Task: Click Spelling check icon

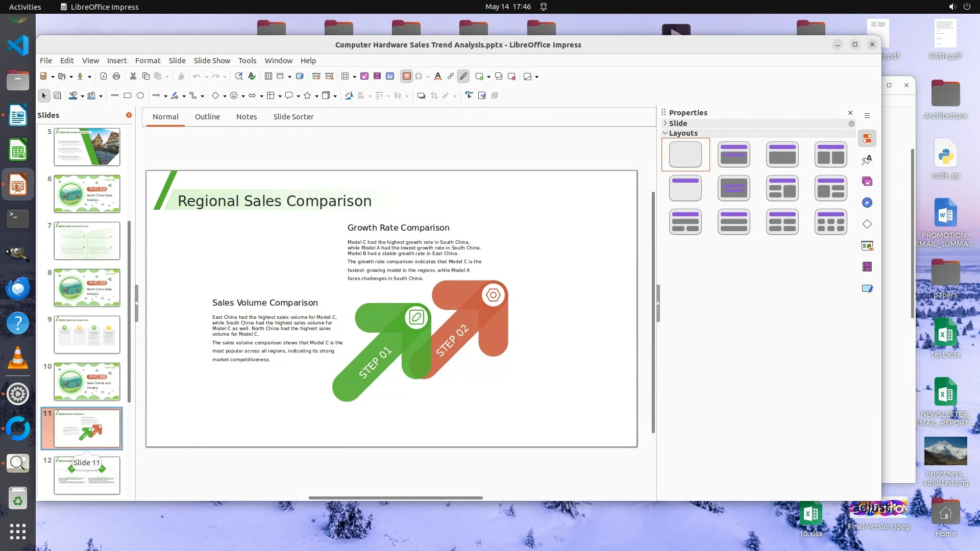Action: (252, 77)
